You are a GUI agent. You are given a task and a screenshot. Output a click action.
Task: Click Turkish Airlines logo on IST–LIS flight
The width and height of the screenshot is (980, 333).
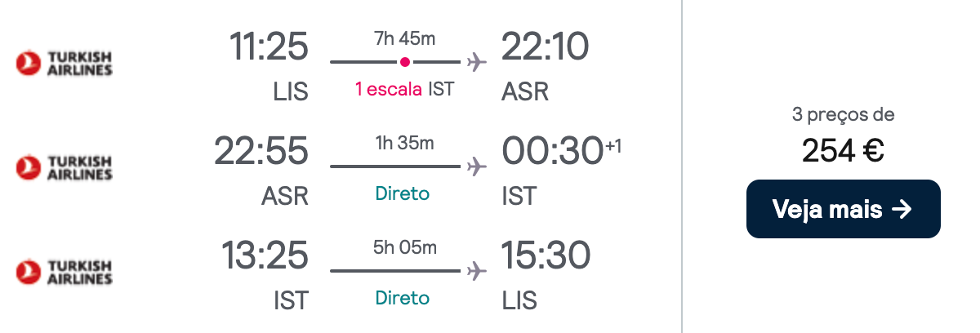(x=65, y=272)
